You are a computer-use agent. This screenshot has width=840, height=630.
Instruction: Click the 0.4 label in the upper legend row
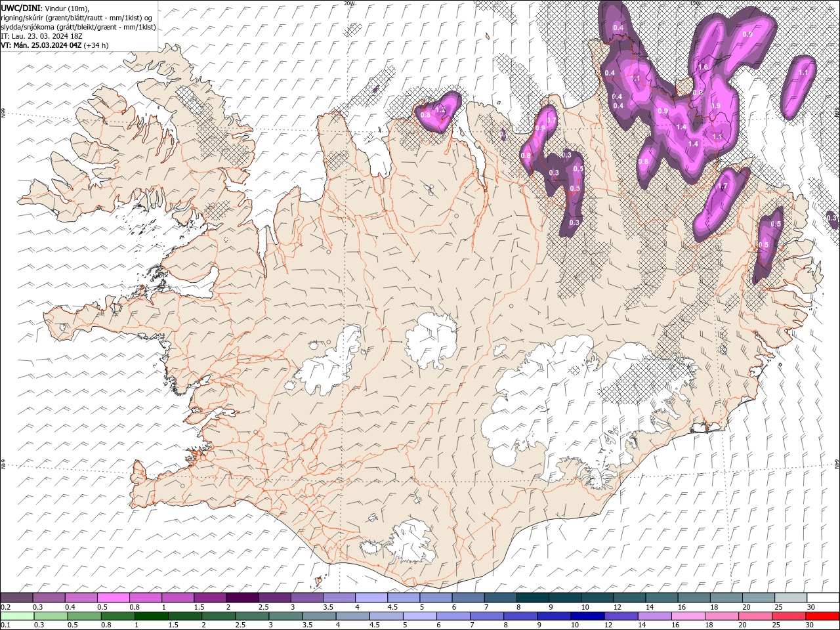(x=70, y=607)
